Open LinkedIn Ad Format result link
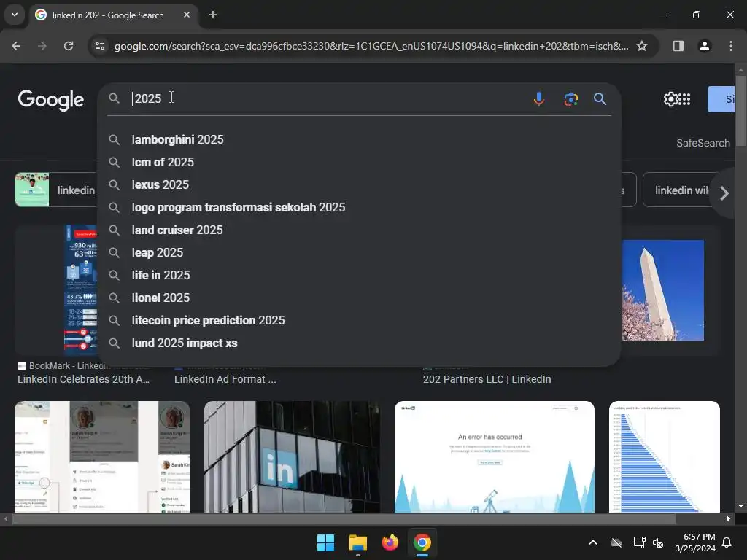Image resolution: width=747 pixels, height=560 pixels. tap(225, 379)
